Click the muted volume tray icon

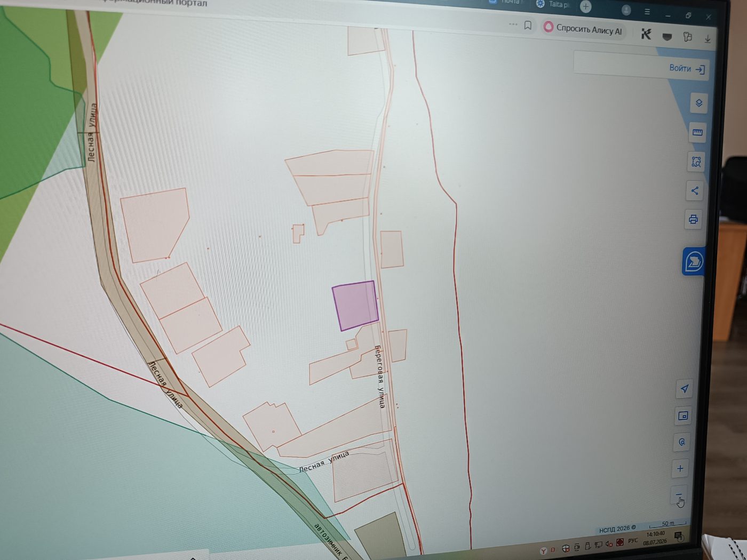point(609,544)
